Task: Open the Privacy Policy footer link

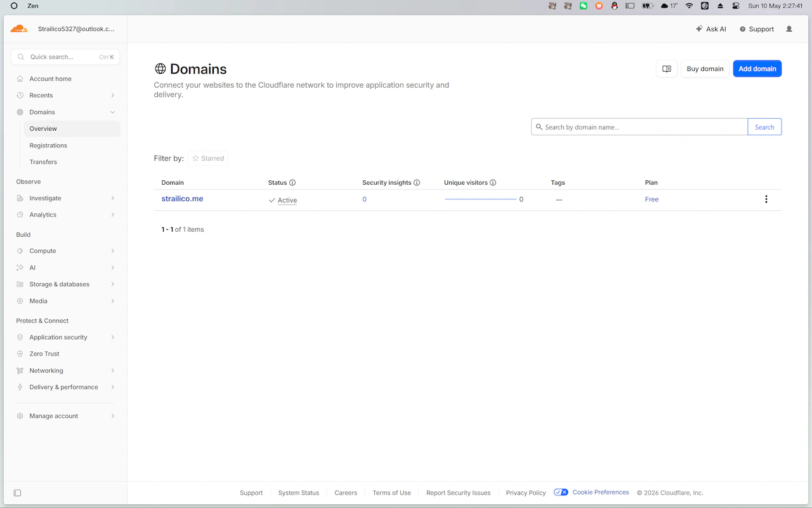Action: (x=526, y=493)
